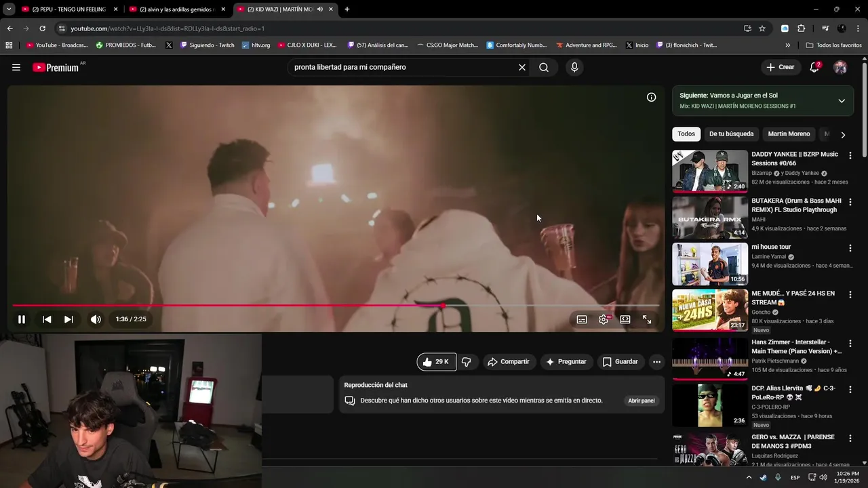This screenshot has width=868, height=488.
Task: Open a new browser tab
Action: coord(347,9)
